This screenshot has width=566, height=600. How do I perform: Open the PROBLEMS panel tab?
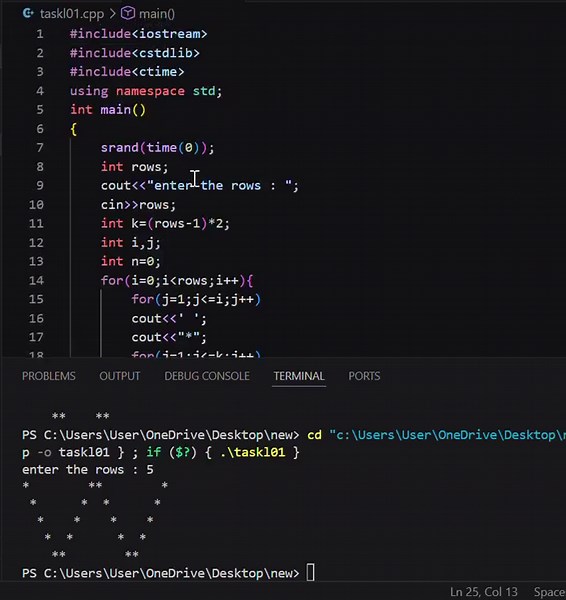[49, 376]
